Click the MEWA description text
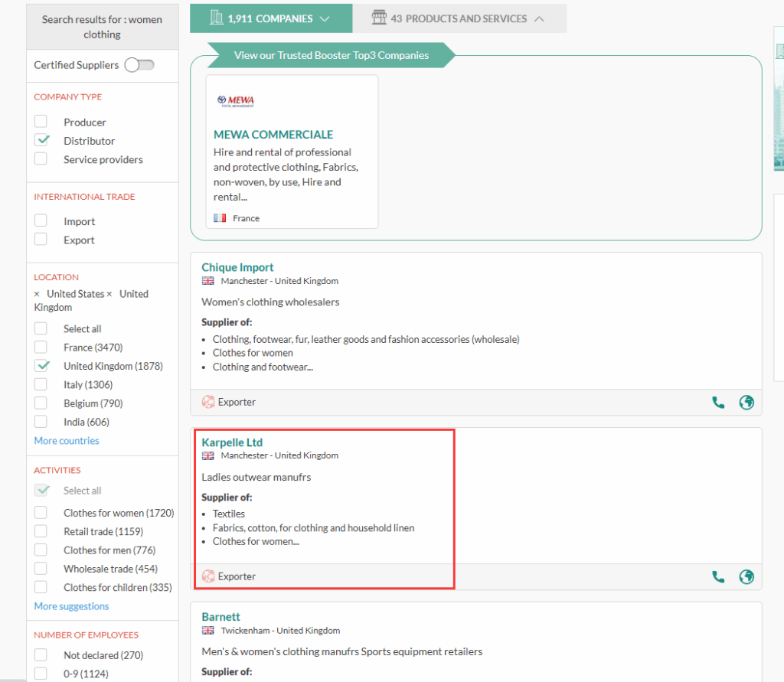Viewport: 784px width, 682px height. pos(286,175)
